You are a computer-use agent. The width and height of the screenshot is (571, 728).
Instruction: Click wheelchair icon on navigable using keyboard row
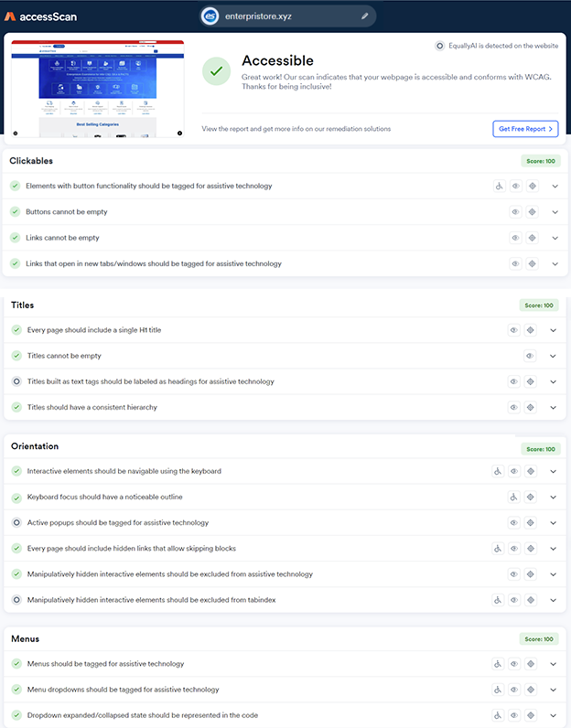pyautogui.click(x=498, y=471)
